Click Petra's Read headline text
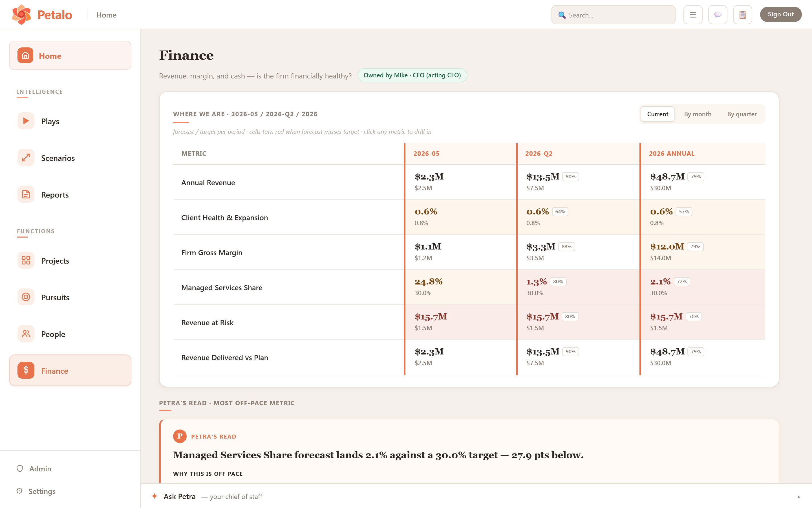The height and width of the screenshot is (508, 812). point(378,455)
